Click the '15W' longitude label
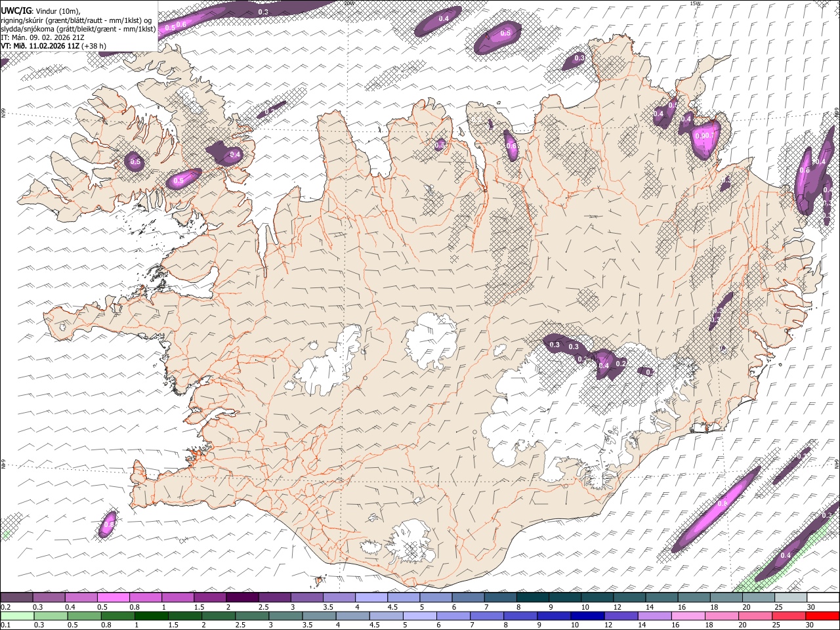The height and width of the screenshot is (630, 840). (x=696, y=3)
